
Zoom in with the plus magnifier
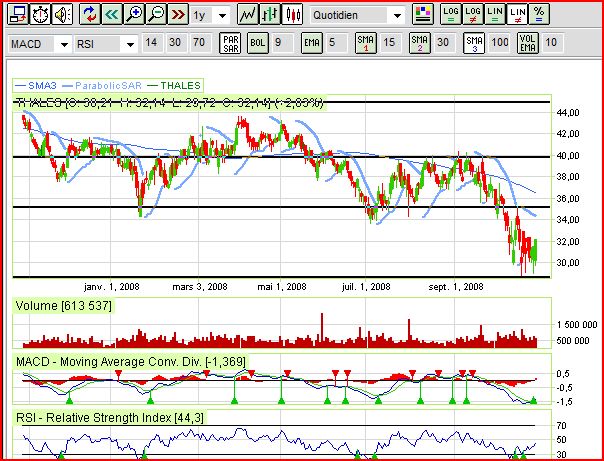click(x=134, y=15)
